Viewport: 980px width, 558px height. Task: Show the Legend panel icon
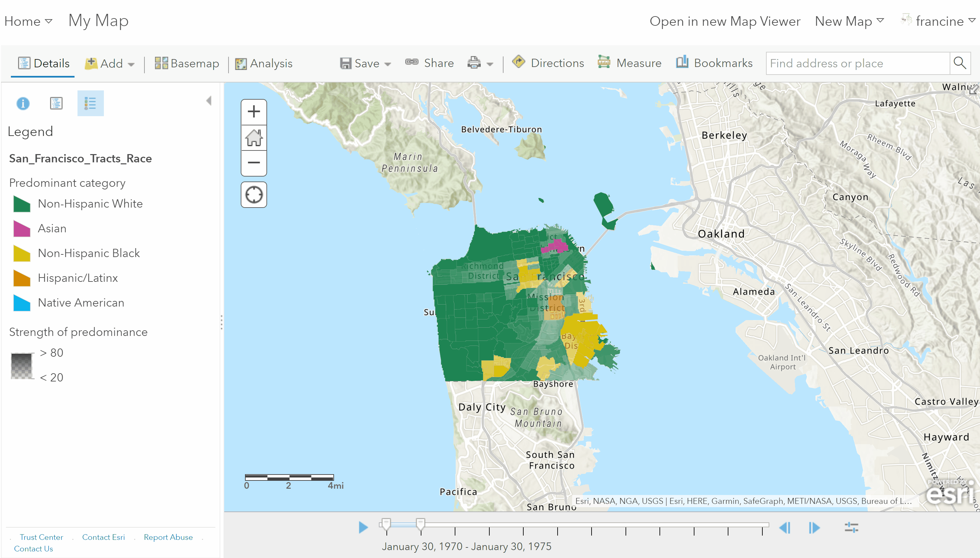point(90,104)
